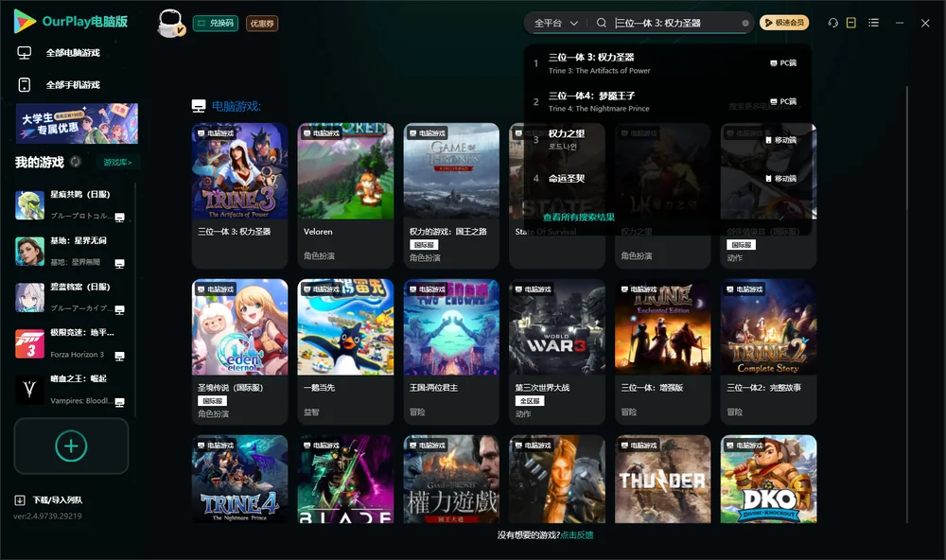This screenshot has height=560, width=946.
Task: Open 下载/导入列队 download queue
Action: 58,500
